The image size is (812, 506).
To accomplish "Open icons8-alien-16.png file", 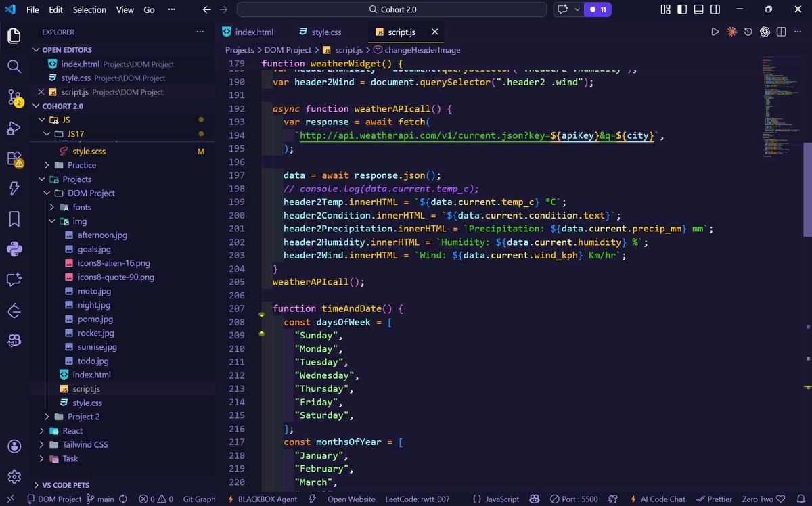I will click(x=114, y=263).
